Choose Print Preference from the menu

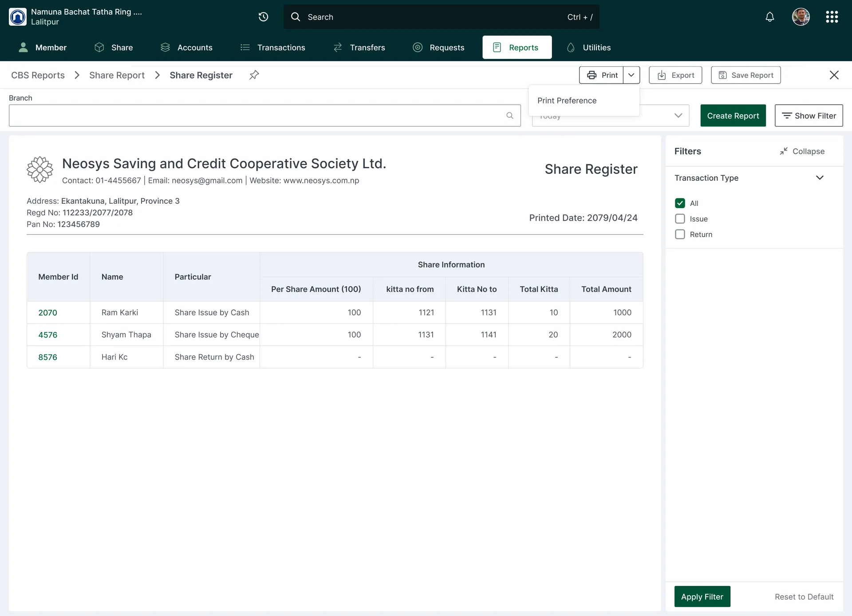584,101
